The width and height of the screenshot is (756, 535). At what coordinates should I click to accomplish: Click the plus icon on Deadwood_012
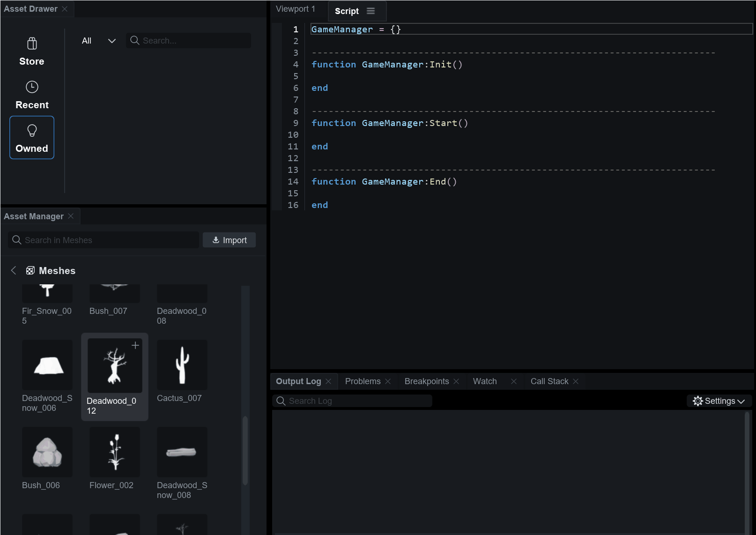[135, 345]
